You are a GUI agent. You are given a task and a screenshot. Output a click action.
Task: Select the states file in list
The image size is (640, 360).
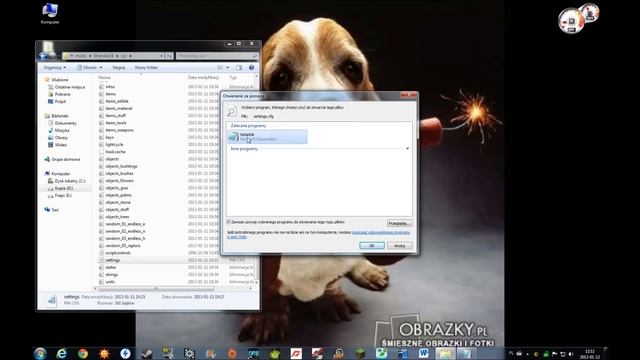[111, 267]
